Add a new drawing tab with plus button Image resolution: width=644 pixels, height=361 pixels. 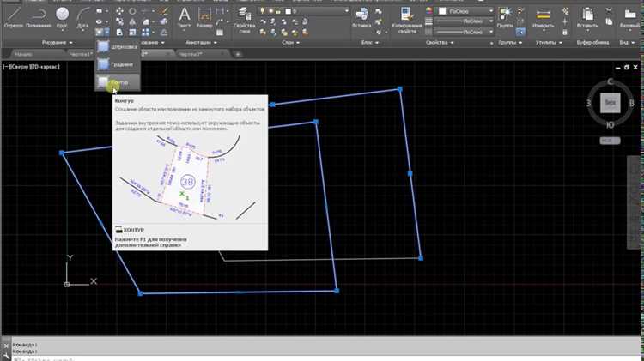coord(237,54)
